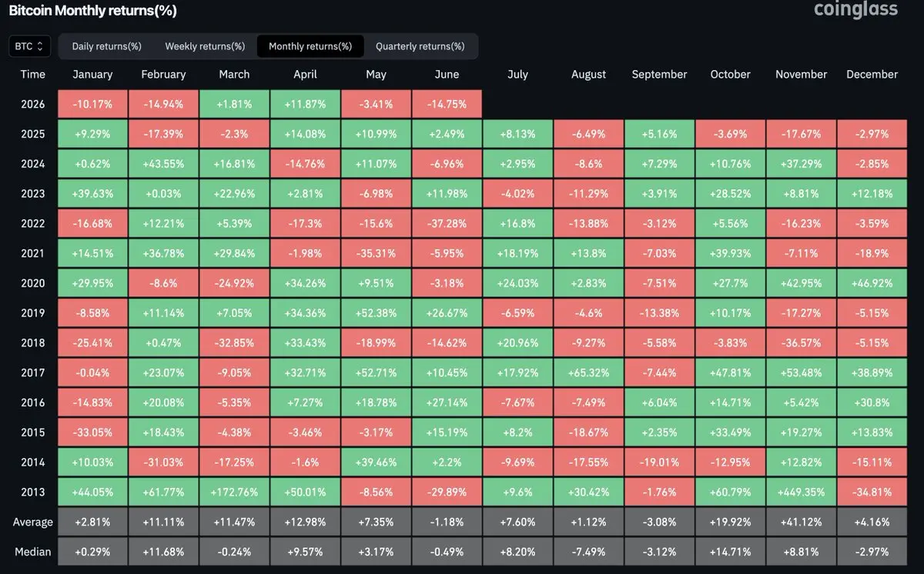Click the +46.92% December 2020 cell
Screen dimensions: 924x574
872,283
